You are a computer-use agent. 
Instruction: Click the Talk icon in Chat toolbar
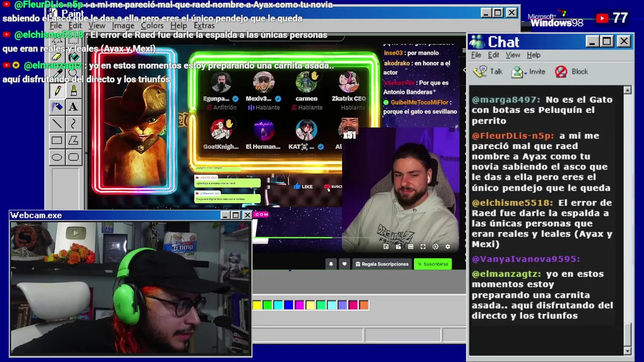coord(480,71)
